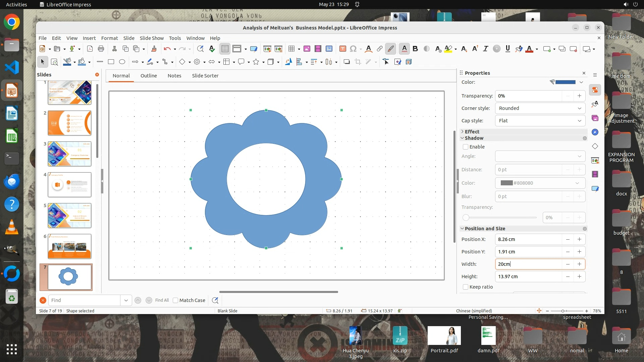This screenshot has height=362, width=644.
Task: Select the Rectangle drawing tool
Action: tap(111, 62)
